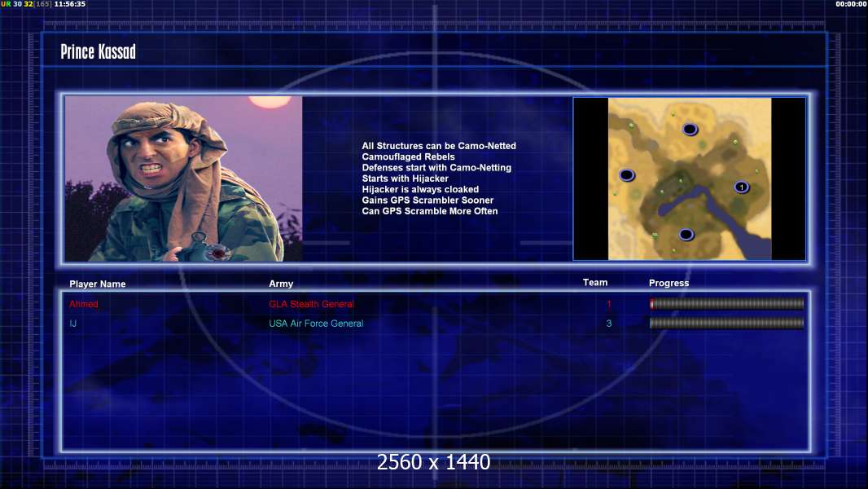Image resolution: width=868 pixels, height=489 pixels.
Task: Select start position marker numbered 1 on map
Action: (741, 187)
